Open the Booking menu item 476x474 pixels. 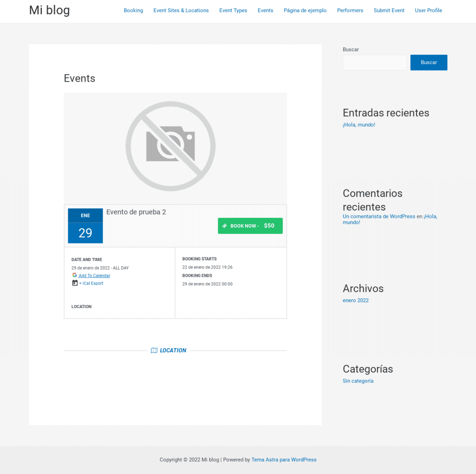(x=133, y=10)
